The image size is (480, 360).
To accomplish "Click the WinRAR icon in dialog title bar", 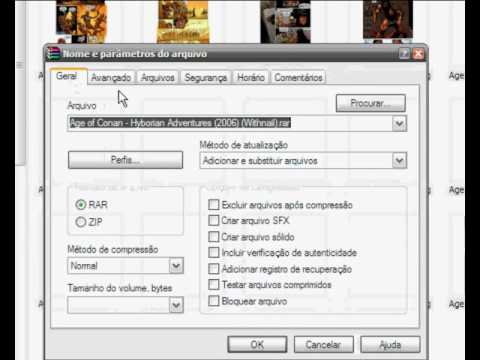I will click(53, 54).
